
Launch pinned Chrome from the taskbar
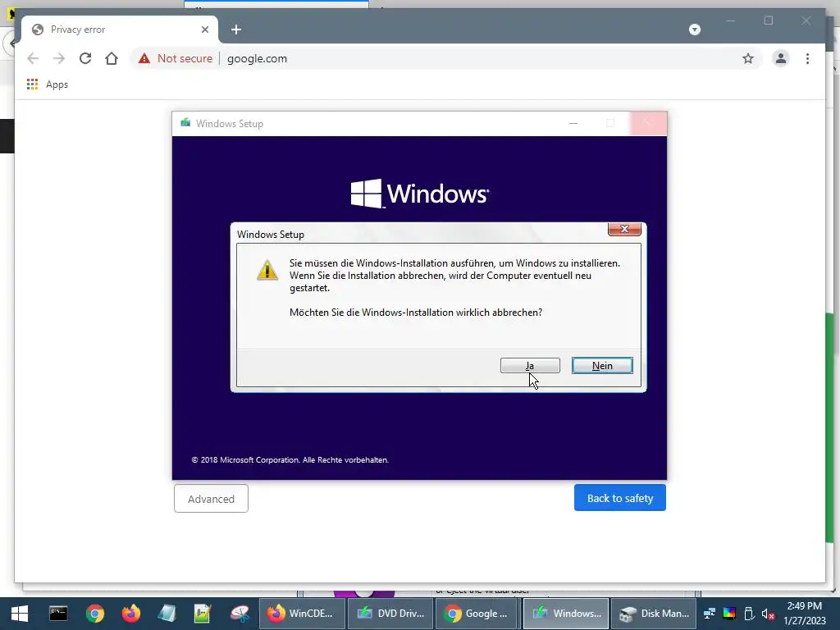point(95,614)
